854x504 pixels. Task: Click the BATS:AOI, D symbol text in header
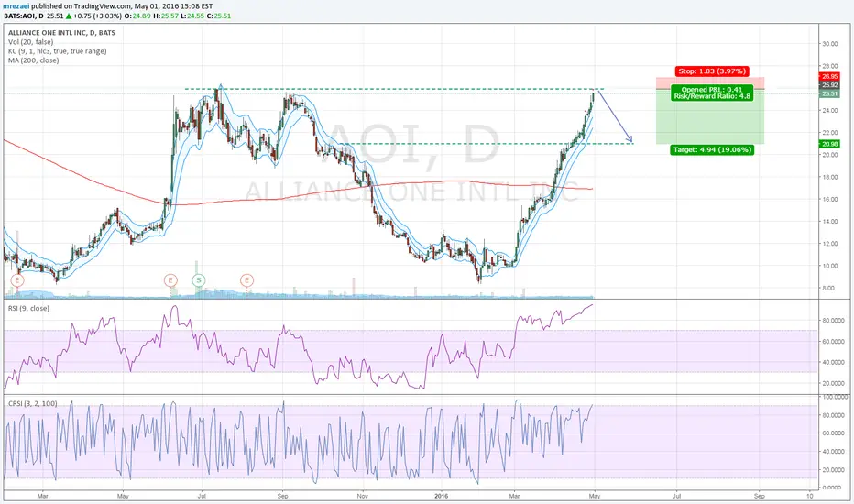[x=24, y=16]
